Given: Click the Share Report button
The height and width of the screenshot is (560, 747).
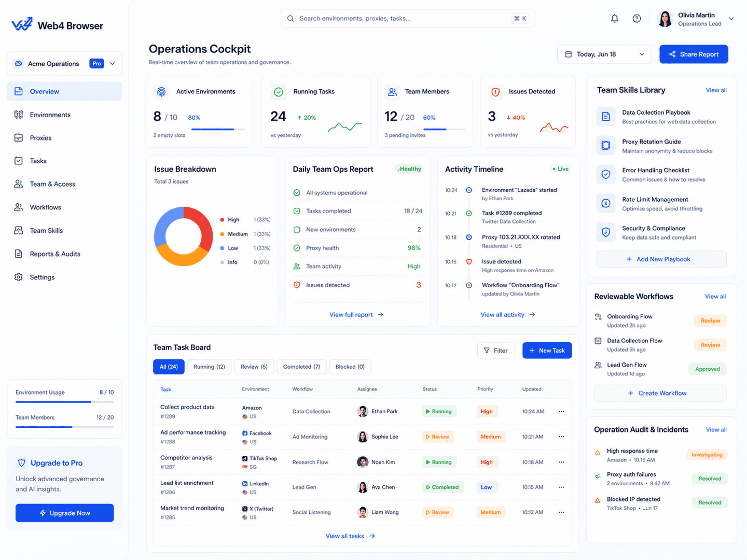Looking at the screenshot, I should pos(694,54).
